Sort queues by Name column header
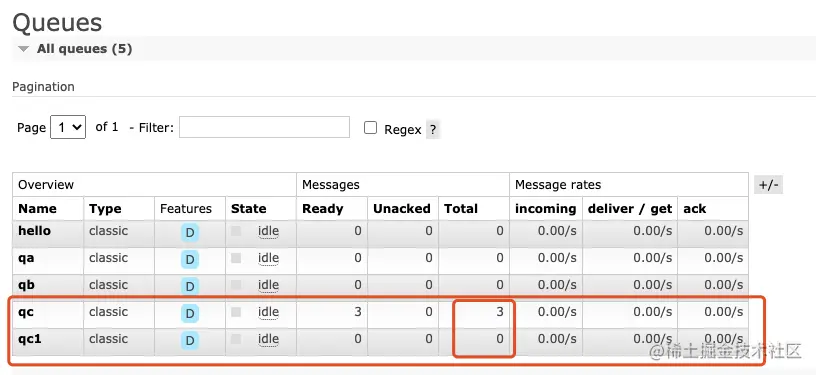 click(37, 209)
